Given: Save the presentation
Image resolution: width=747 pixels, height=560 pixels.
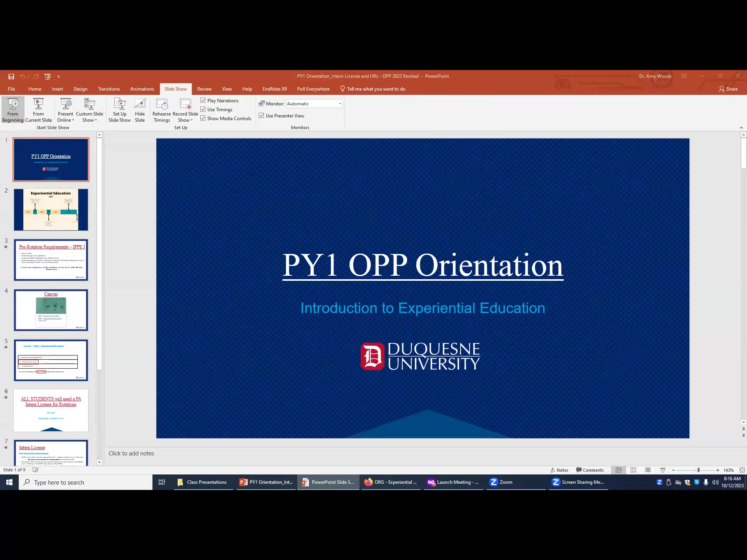Looking at the screenshot, I should (11, 77).
